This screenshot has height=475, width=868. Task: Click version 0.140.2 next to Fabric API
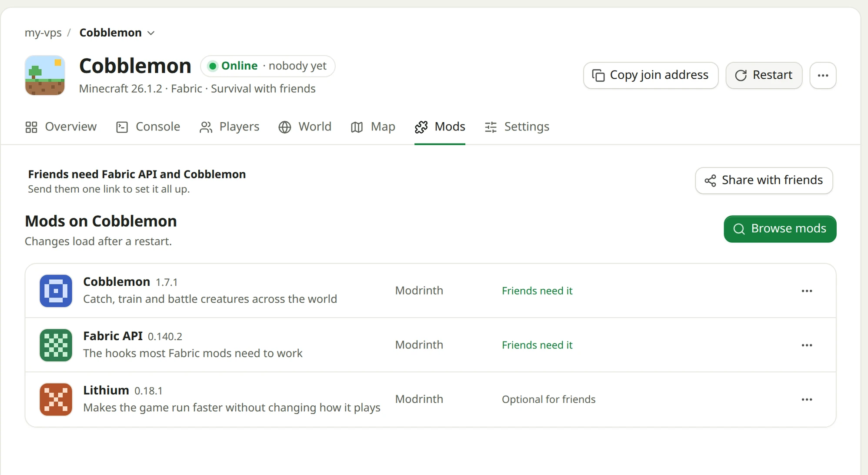pyautogui.click(x=165, y=337)
